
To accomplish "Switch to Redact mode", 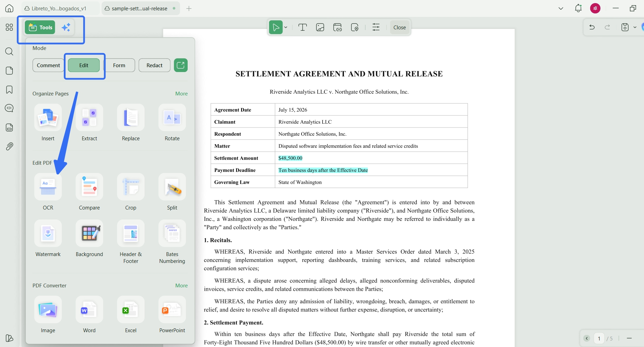I will tap(155, 65).
